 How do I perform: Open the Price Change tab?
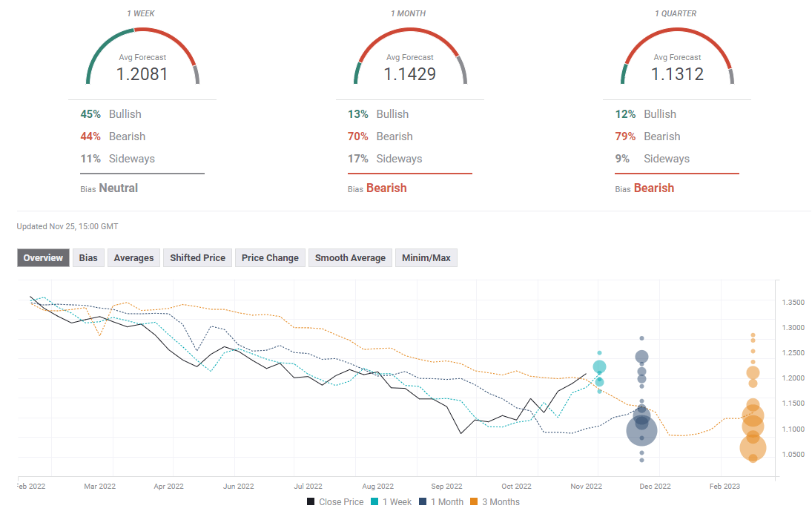(x=270, y=258)
